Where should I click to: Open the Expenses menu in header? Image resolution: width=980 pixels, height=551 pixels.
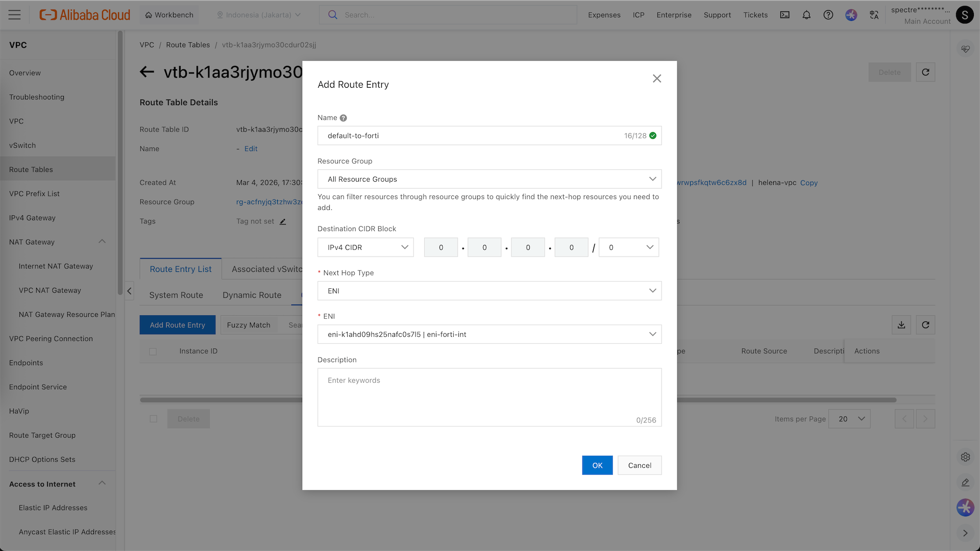click(x=604, y=15)
